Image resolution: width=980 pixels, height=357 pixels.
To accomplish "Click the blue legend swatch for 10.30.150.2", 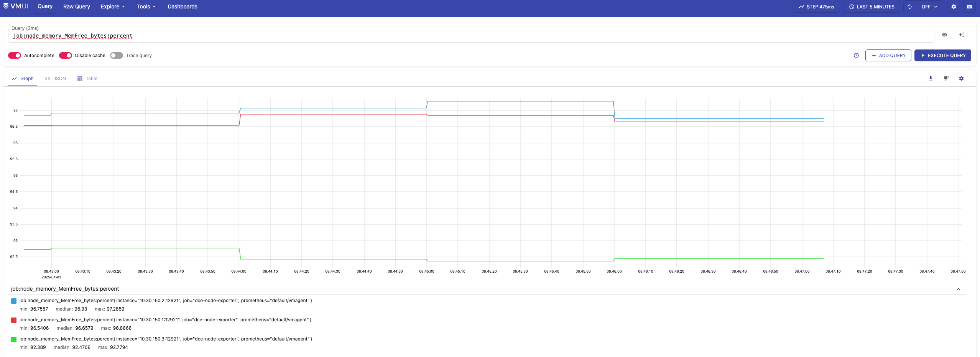I will tap(14, 301).
